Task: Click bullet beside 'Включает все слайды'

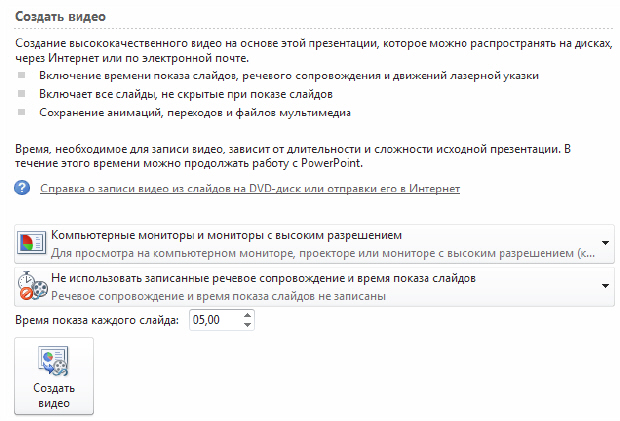Action: (x=23, y=94)
